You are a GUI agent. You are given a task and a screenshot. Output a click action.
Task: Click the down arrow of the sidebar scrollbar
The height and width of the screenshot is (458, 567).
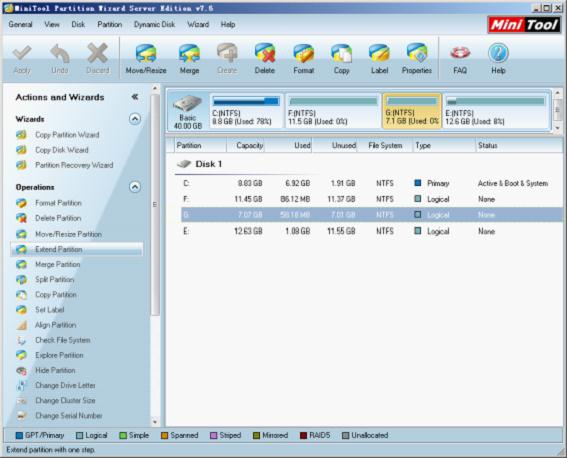pos(155,422)
